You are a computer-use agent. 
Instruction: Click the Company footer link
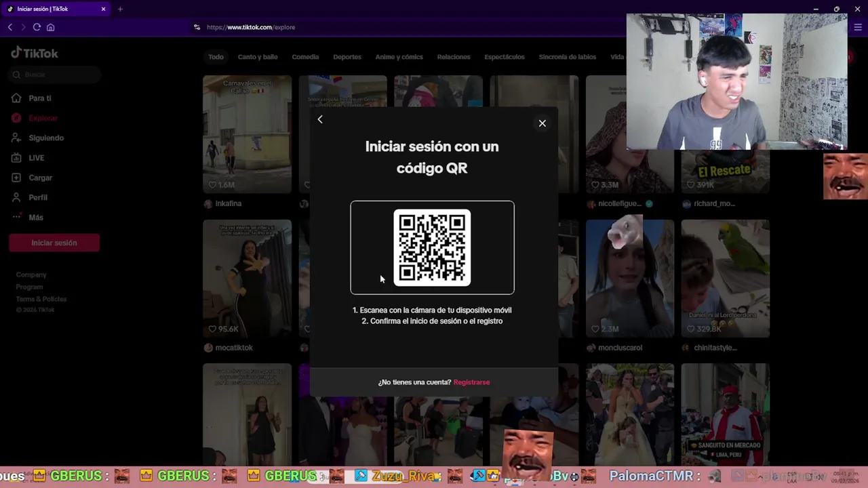[x=31, y=274]
